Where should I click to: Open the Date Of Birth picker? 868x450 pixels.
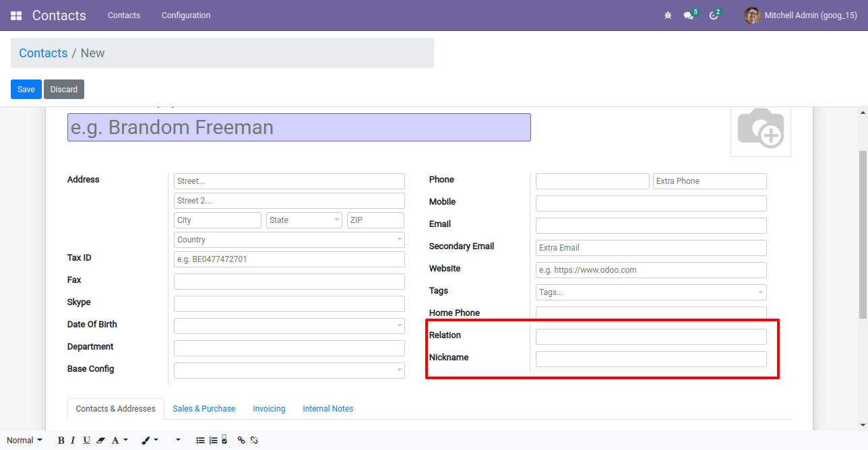coord(289,326)
